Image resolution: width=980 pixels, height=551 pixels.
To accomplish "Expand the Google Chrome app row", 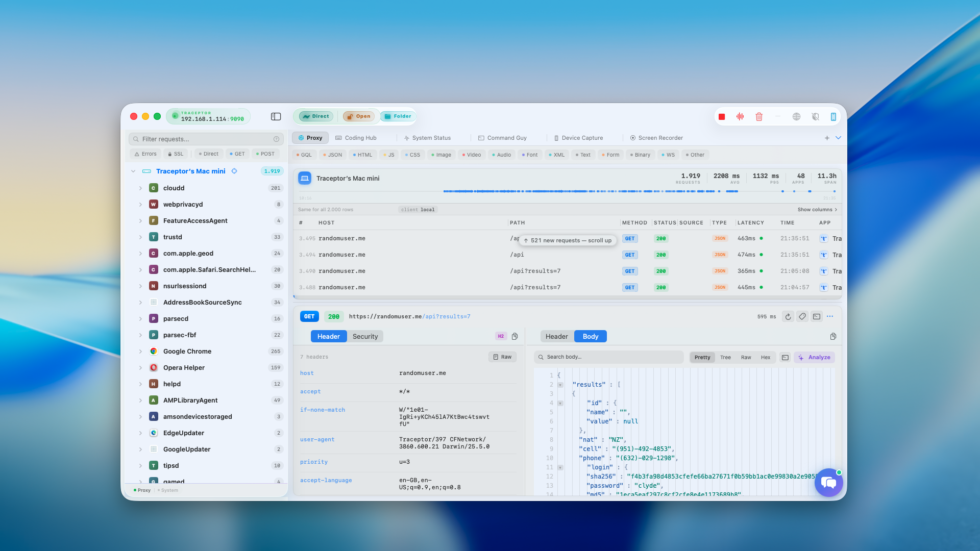I will pos(140,352).
